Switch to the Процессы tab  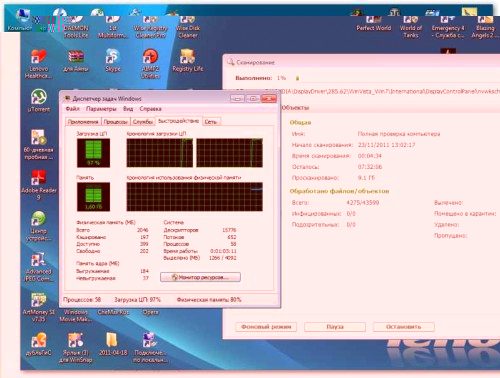coord(115,122)
